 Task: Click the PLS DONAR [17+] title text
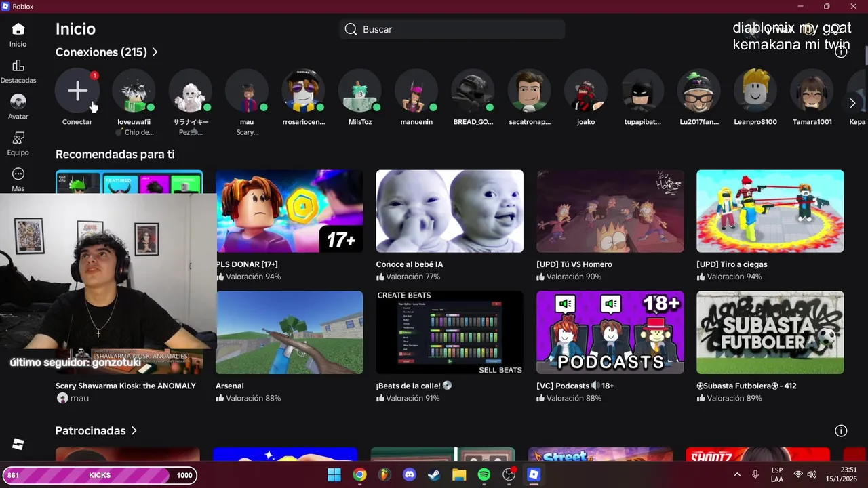coord(247,264)
